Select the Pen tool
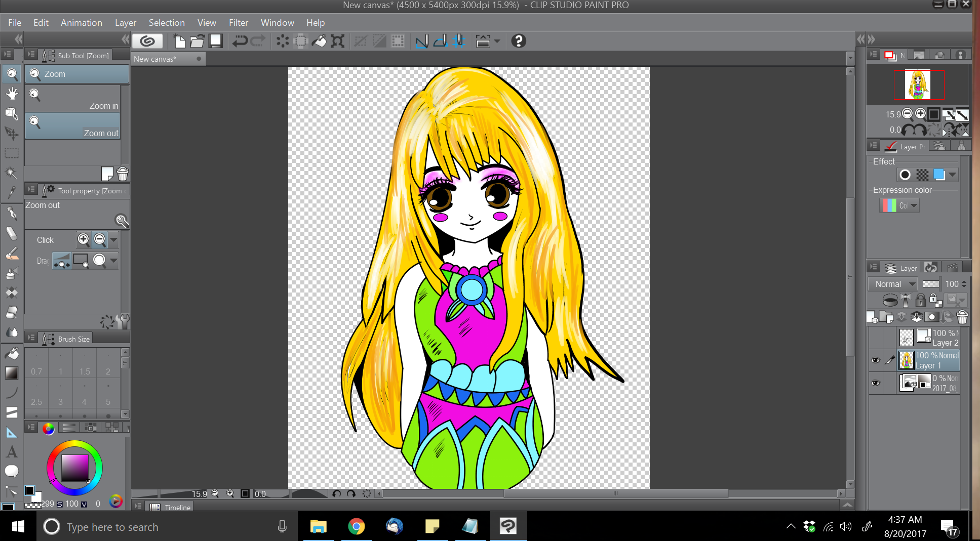The image size is (980, 541). 12,214
